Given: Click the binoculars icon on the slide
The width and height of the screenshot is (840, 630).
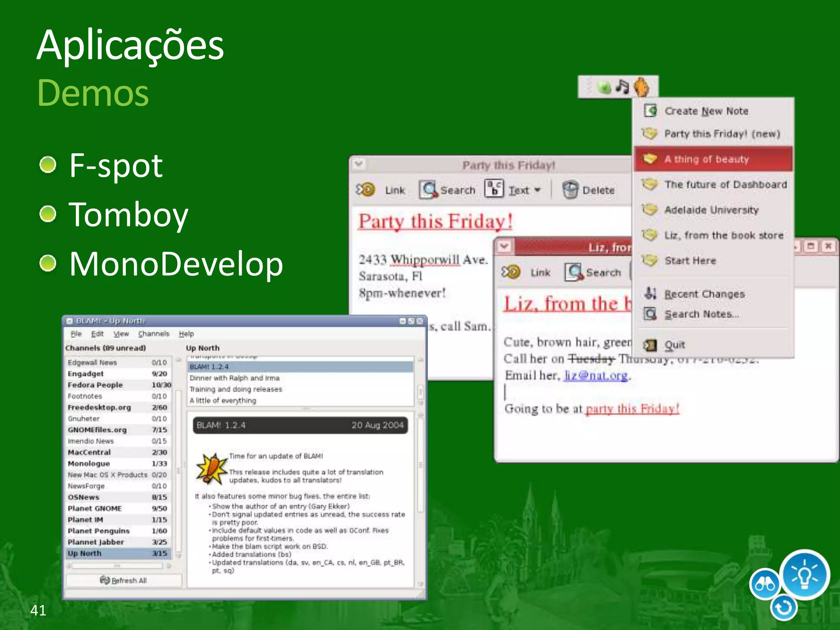Looking at the screenshot, I should point(765,584).
